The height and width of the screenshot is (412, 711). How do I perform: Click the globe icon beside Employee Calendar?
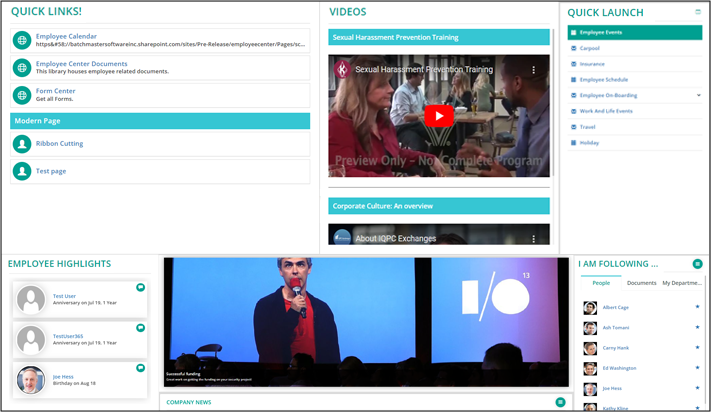[22, 40]
